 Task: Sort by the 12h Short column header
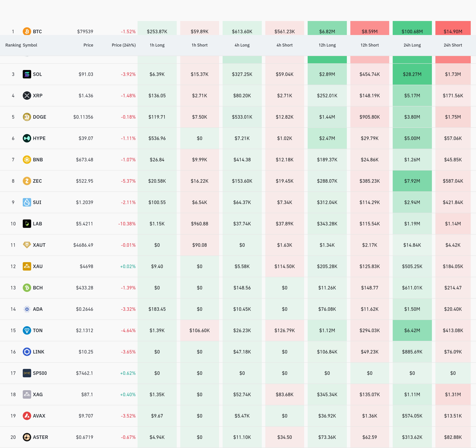tap(370, 45)
